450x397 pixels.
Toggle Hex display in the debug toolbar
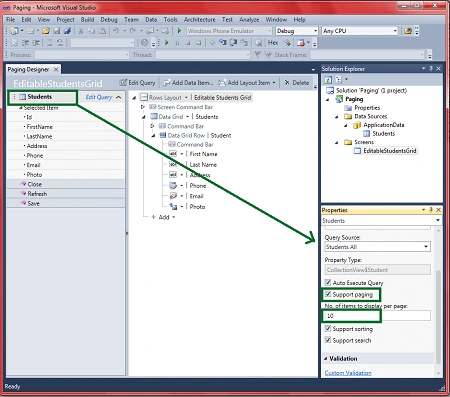tap(273, 43)
